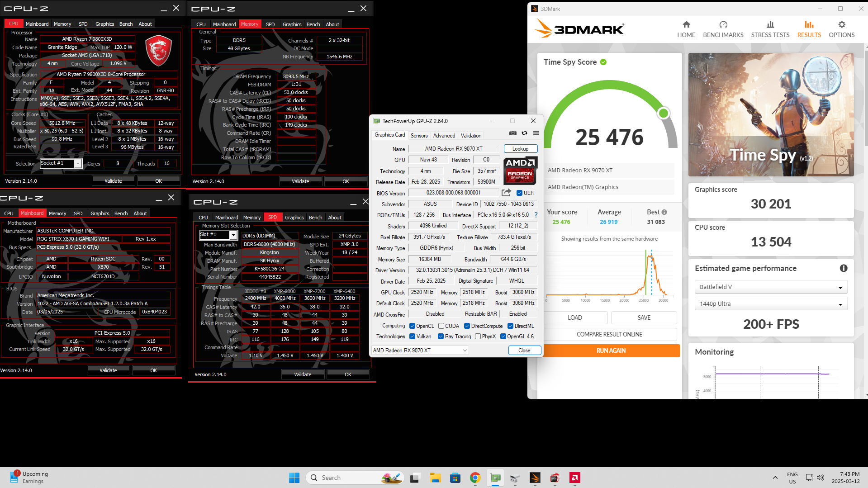Open Microsoft Store from taskbar
The image size is (868, 488).
pos(455,478)
